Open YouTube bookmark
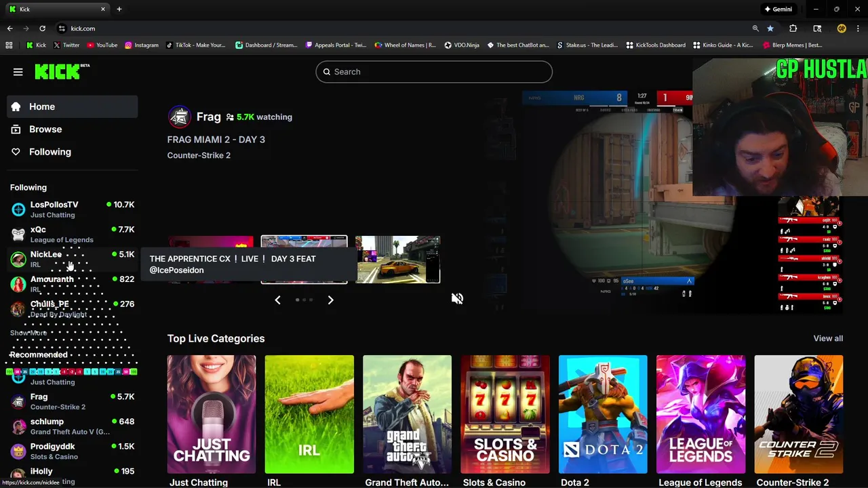This screenshot has width=868, height=488. coord(102,45)
